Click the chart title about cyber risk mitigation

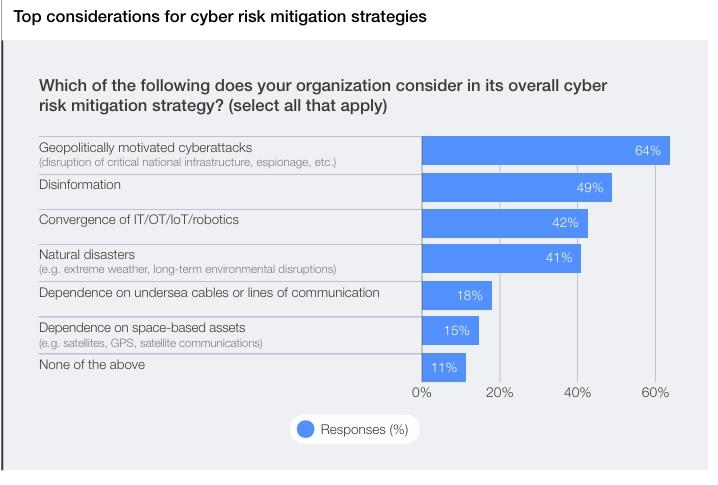pyautogui.click(x=220, y=17)
